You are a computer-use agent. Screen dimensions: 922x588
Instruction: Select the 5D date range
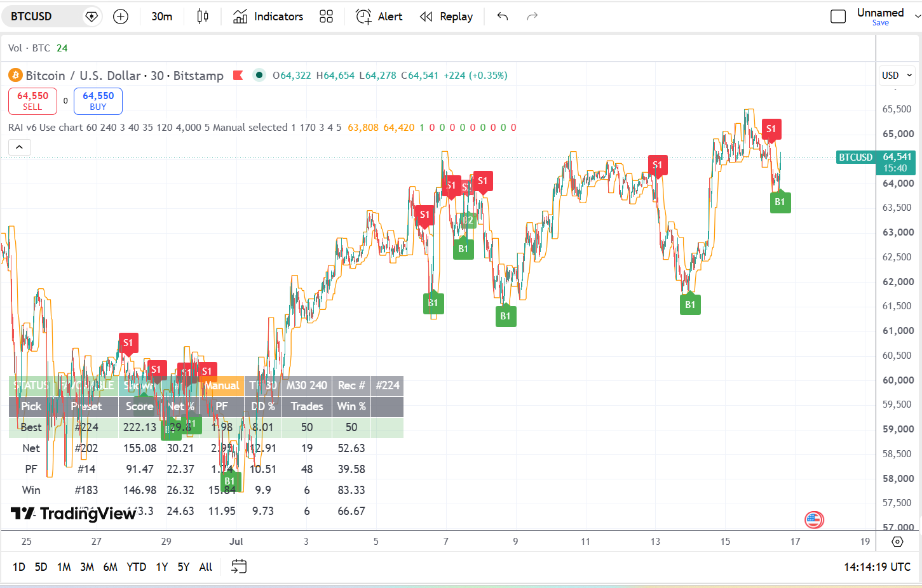(41, 567)
